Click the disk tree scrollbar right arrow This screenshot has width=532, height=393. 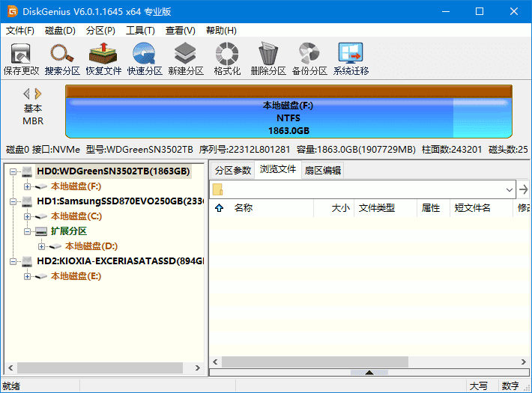198,368
